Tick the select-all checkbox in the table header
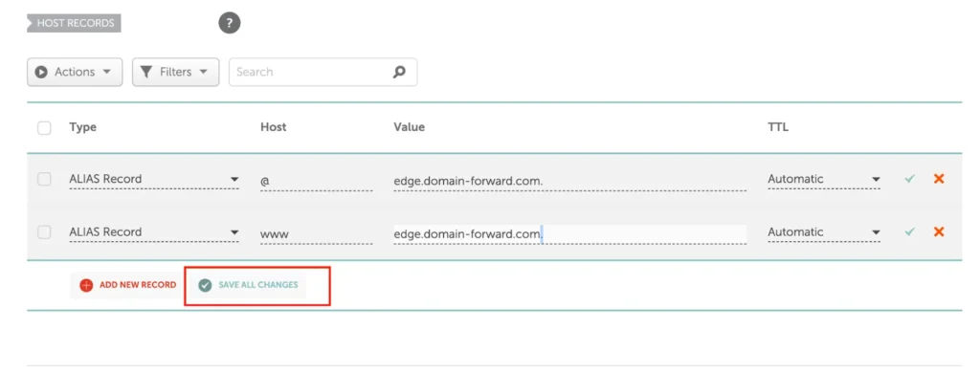The image size is (980, 373). tap(44, 128)
